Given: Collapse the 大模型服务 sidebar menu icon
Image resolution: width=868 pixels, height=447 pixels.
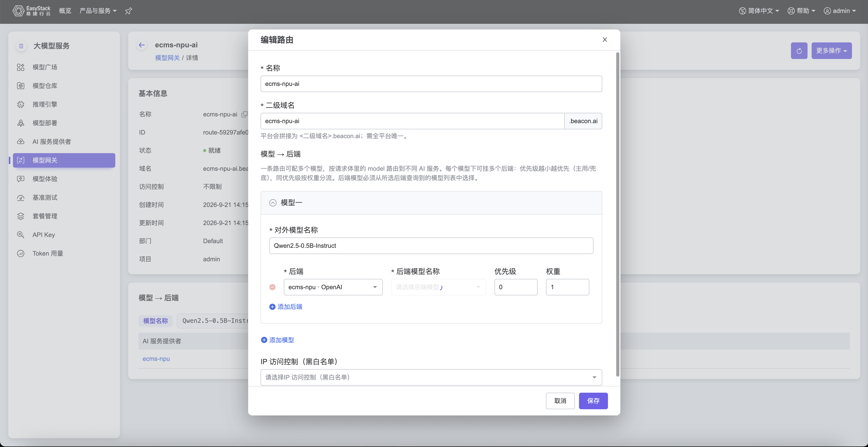Looking at the screenshot, I should (x=21, y=46).
